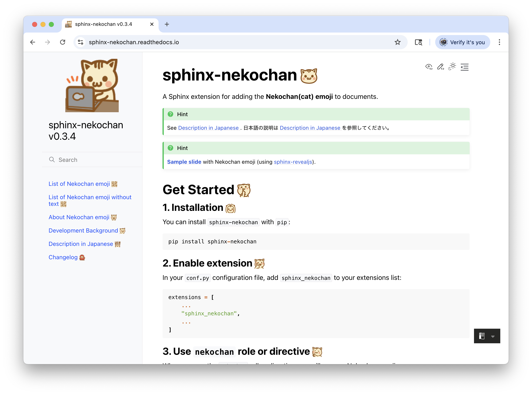This screenshot has height=395, width=532.
Task: Open List of Nekochan emoji sidebar link
Action: point(79,184)
